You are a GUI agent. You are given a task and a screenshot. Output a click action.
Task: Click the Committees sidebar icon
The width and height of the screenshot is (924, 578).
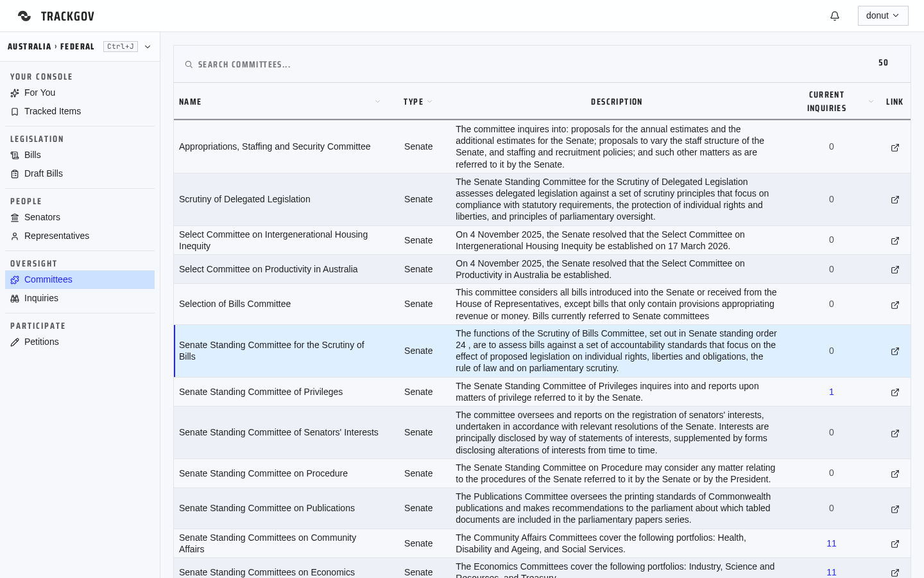pos(15,280)
